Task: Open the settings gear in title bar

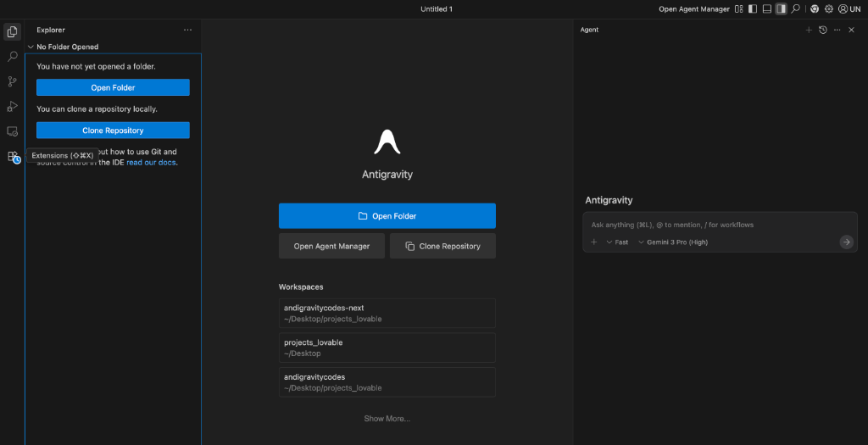Action: [x=829, y=8]
